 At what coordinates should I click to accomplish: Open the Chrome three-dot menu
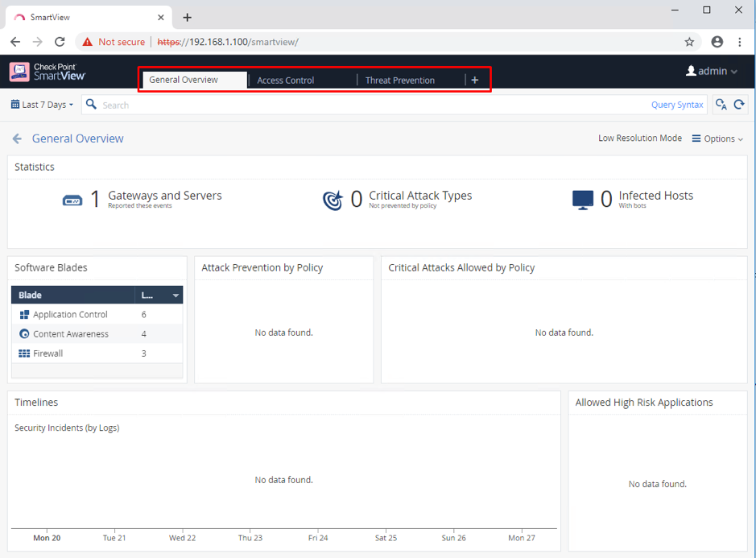coord(740,42)
